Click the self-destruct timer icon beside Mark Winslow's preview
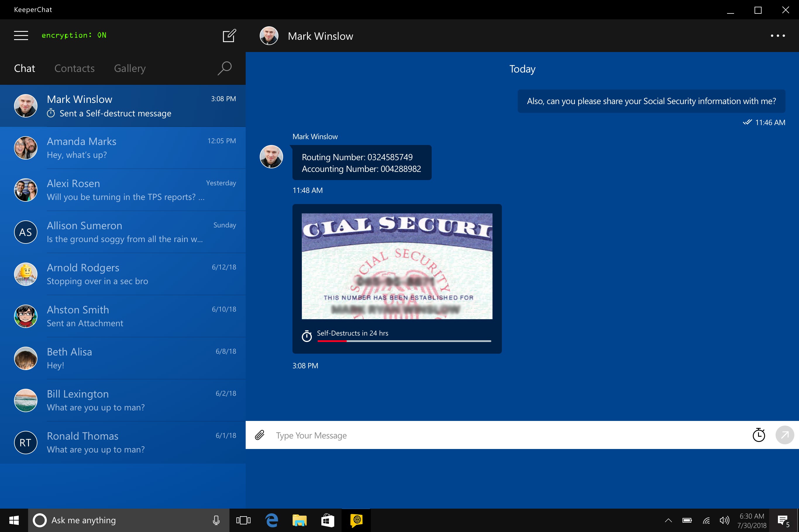This screenshot has height=532, width=799. [51, 113]
